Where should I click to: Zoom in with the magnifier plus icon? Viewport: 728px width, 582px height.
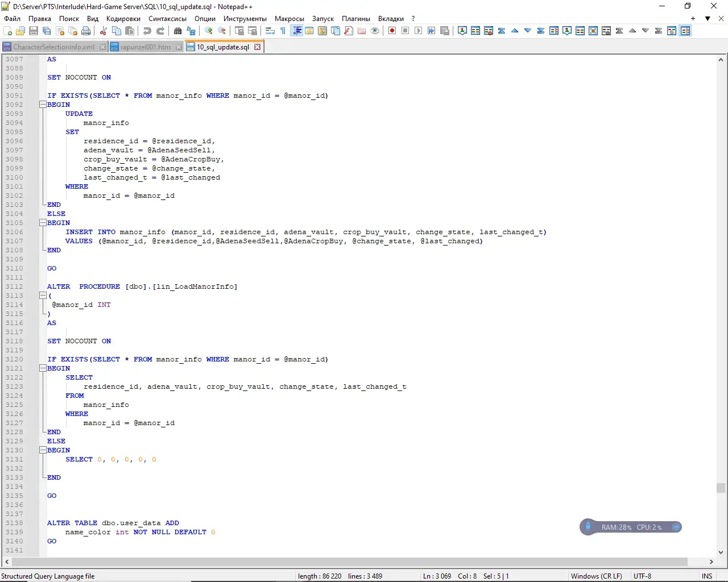[x=209, y=31]
